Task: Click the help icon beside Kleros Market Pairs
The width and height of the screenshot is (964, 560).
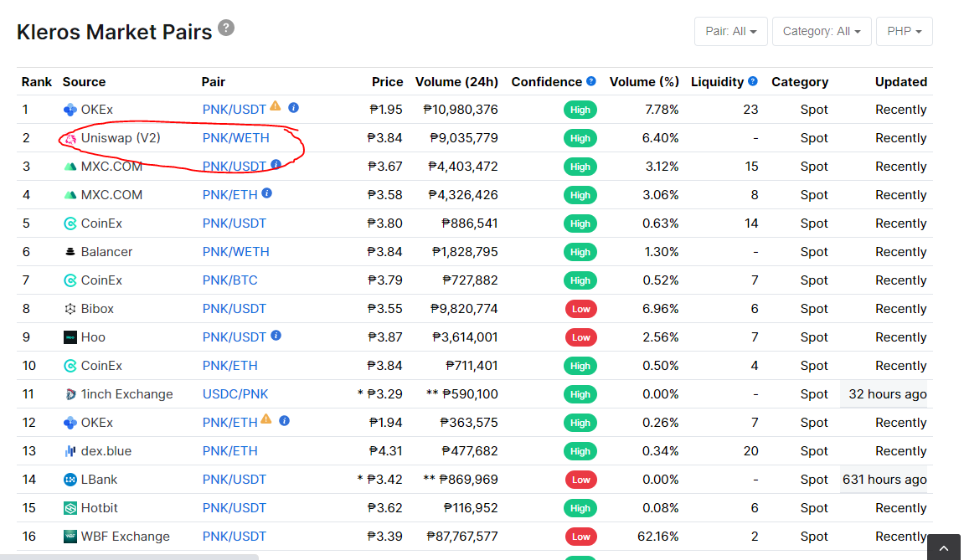Action: (x=226, y=28)
